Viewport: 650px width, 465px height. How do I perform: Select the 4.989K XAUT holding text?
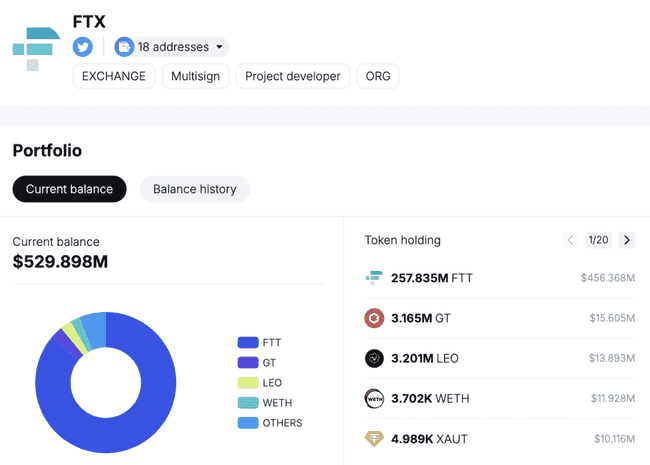coord(429,439)
